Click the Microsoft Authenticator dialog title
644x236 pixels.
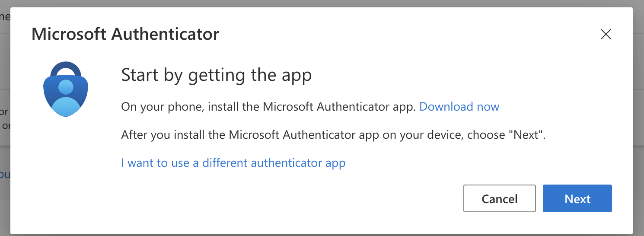tap(125, 34)
